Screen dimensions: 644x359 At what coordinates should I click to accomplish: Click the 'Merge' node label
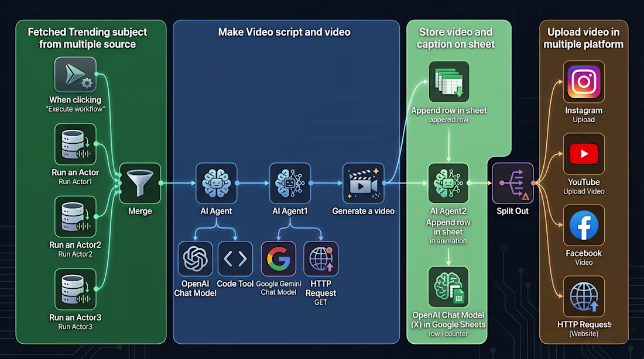140,211
